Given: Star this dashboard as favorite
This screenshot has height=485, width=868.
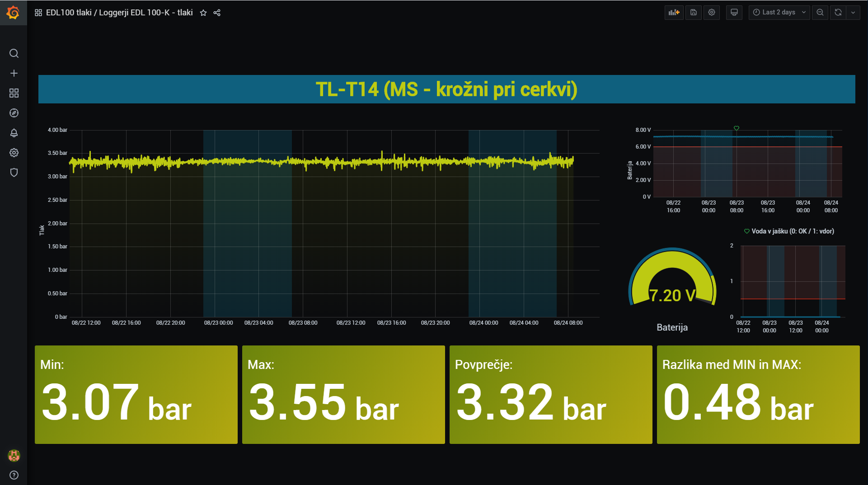Looking at the screenshot, I should pyautogui.click(x=203, y=13).
